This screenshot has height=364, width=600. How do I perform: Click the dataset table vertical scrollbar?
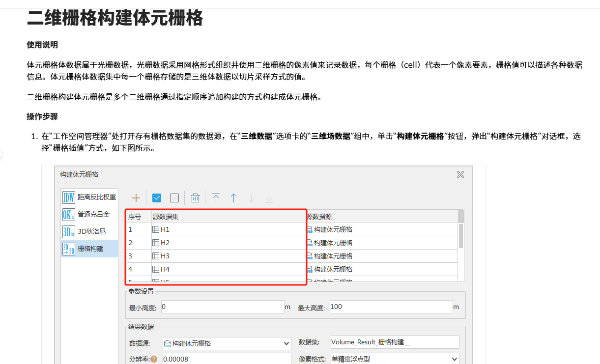(460, 236)
